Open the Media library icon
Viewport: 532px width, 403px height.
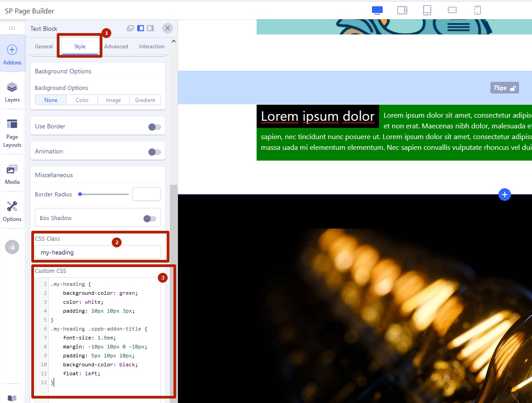click(x=12, y=174)
